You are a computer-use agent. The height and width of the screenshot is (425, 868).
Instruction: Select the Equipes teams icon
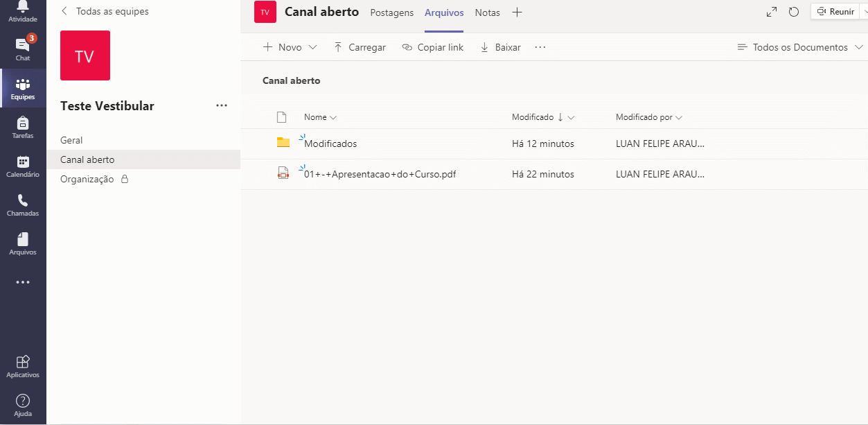pos(23,88)
